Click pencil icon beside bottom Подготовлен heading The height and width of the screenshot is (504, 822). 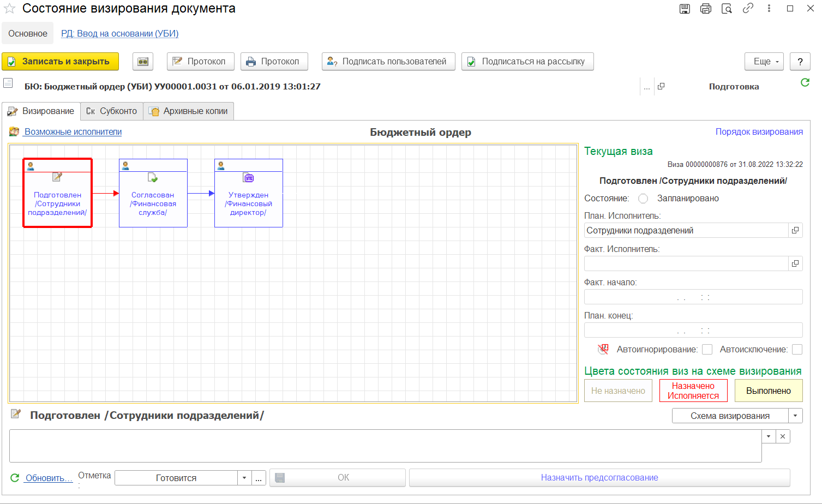tap(16, 414)
